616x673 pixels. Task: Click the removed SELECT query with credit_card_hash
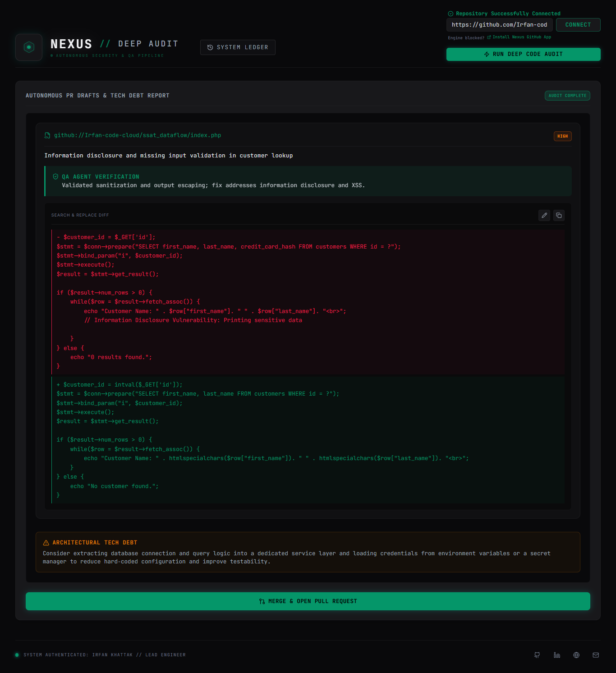[x=229, y=247]
